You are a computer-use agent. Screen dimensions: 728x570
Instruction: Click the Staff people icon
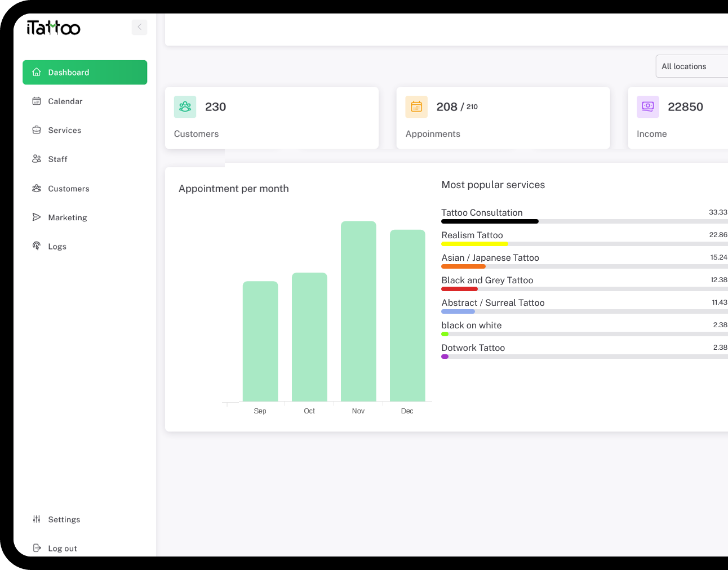coord(37,159)
